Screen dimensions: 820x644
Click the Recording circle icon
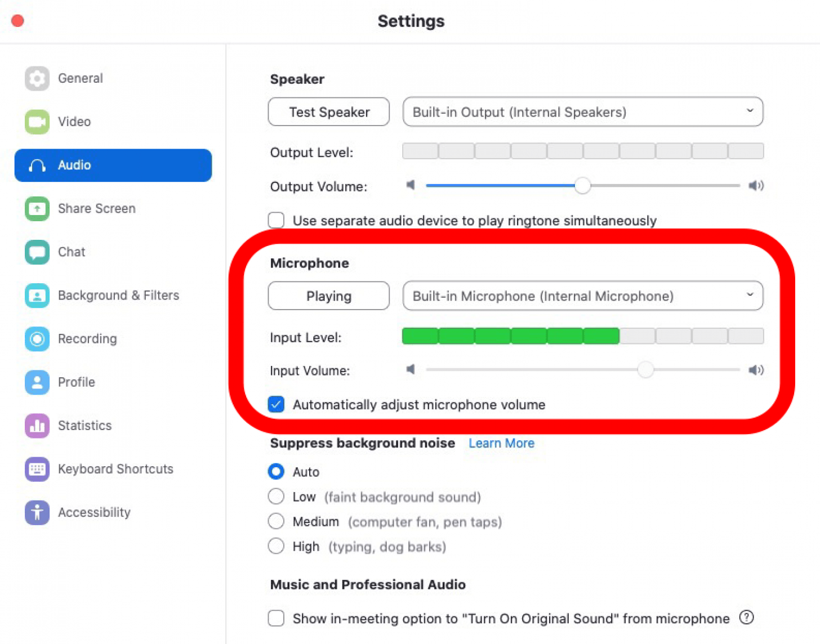point(37,339)
